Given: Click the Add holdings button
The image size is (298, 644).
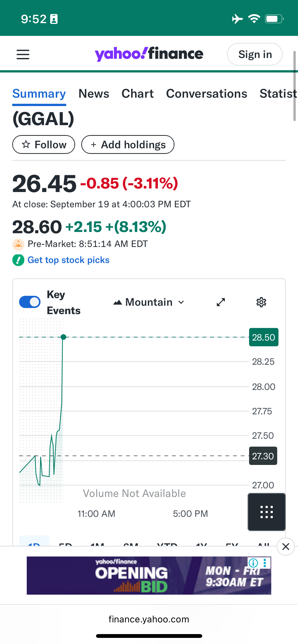Looking at the screenshot, I should point(128,144).
